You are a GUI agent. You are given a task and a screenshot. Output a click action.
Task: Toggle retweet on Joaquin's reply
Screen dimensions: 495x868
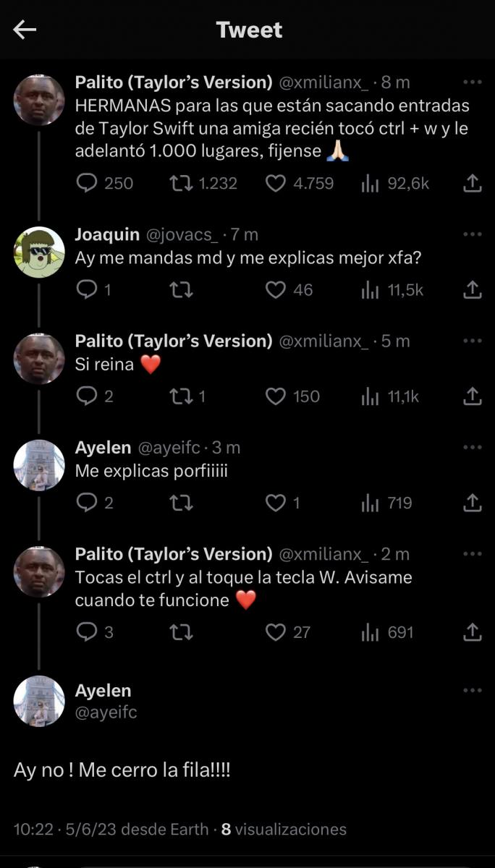point(182,290)
